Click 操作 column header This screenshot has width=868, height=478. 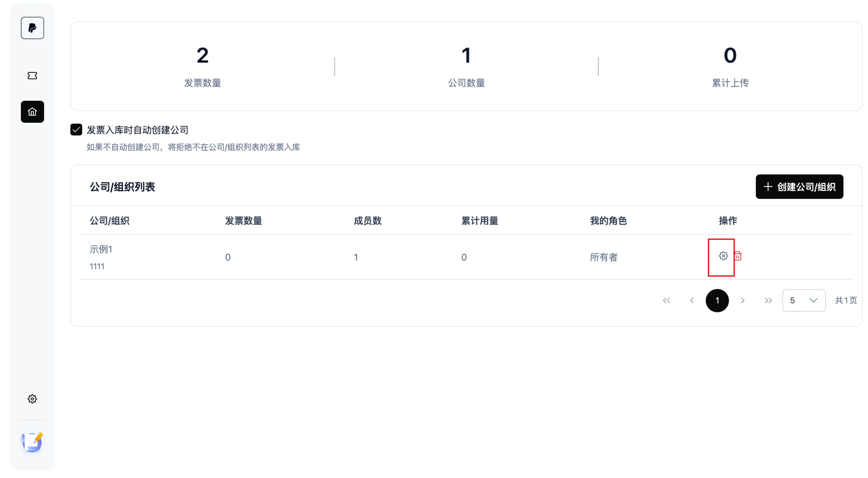pyautogui.click(x=728, y=221)
